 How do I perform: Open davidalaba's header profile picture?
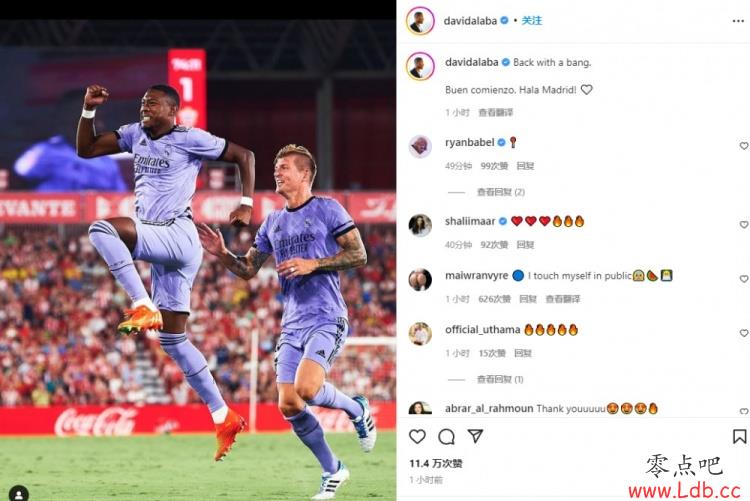click(420, 21)
